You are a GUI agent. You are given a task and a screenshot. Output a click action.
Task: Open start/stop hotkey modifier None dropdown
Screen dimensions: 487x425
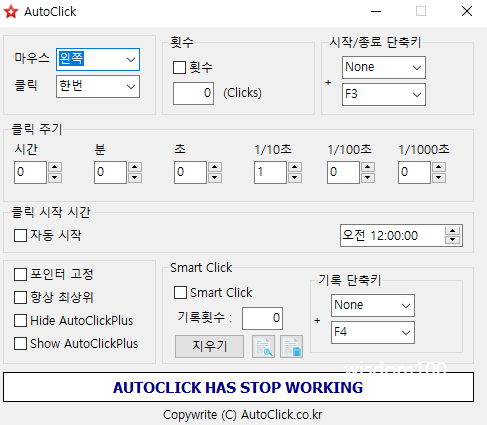[384, 67]
